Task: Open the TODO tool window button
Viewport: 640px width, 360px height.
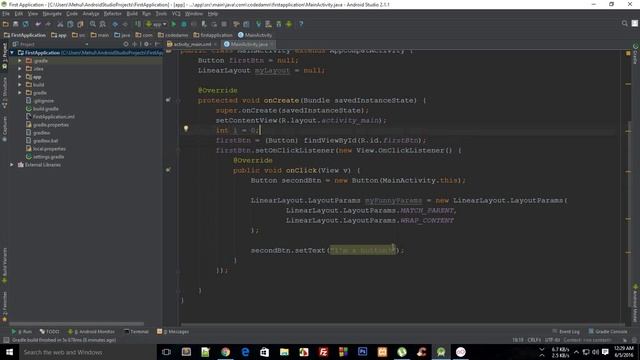Action: pos(49,331)
